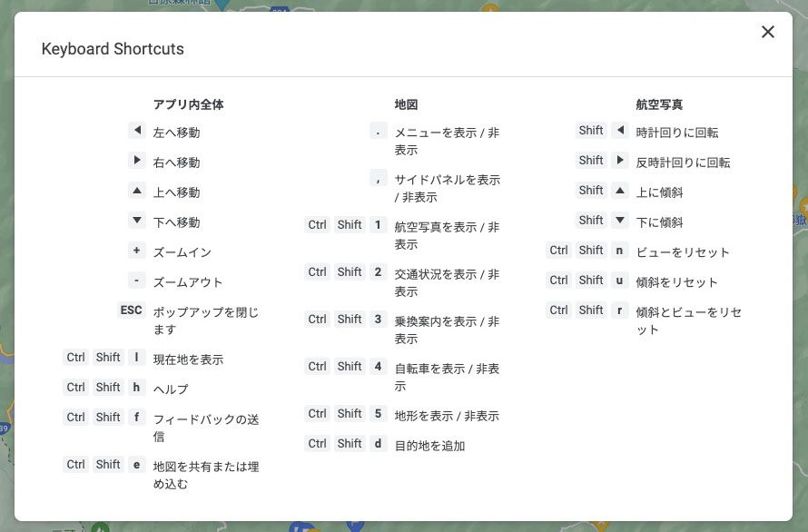
Task: Expand the アプリ内全体 section header
Action: tap(188, 104)
